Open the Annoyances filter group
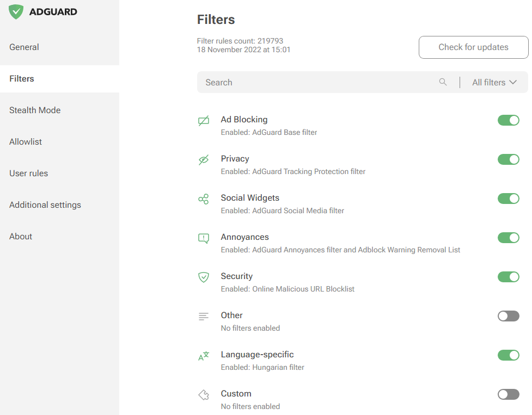 (x=245, y=237)
